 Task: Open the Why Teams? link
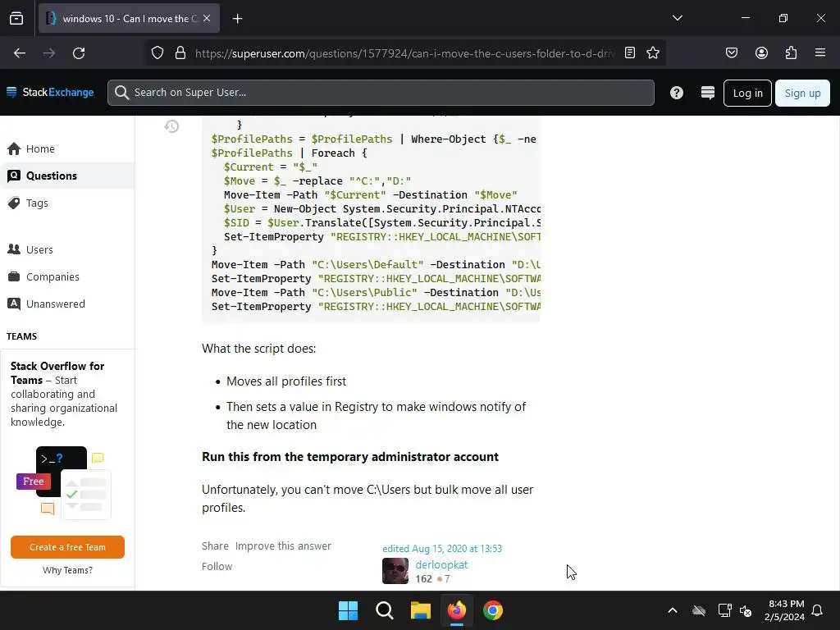(x=67, y=570)
